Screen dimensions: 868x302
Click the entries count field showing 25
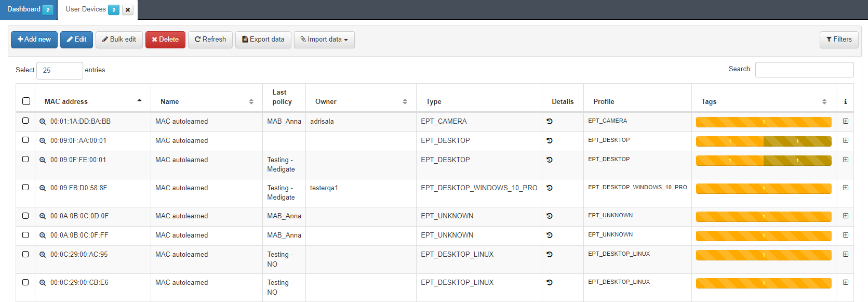tap(60, 71)
